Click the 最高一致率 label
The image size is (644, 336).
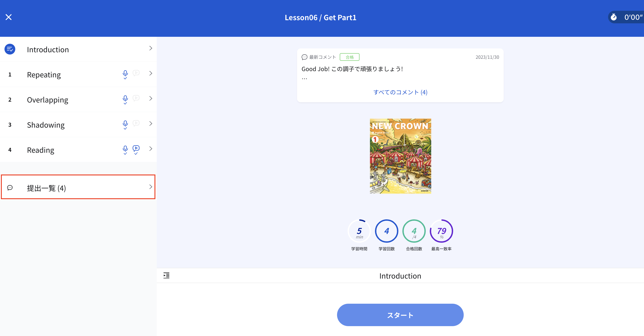[441, 249]
